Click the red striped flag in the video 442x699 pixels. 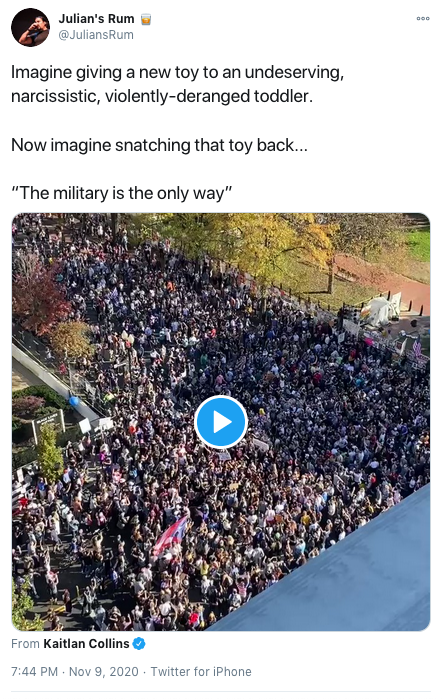click(x=170, y=535)
